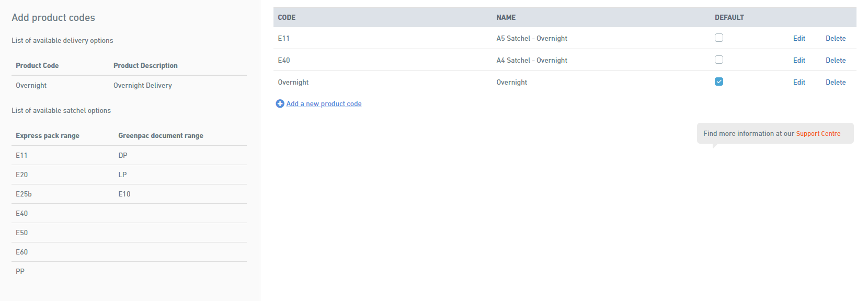Open the Add a new product code link
Viewport: 868px width, 301px height.
coord(324,103)
